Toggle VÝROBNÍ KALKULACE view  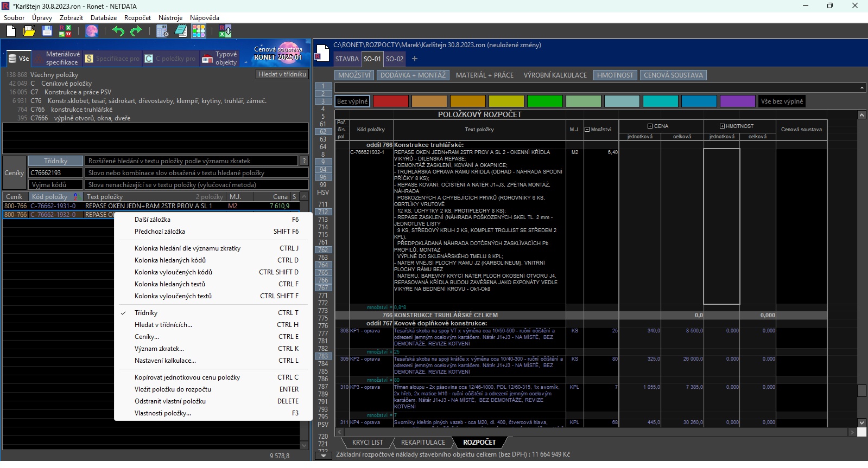pyautogui.click(x=555, y=75)
